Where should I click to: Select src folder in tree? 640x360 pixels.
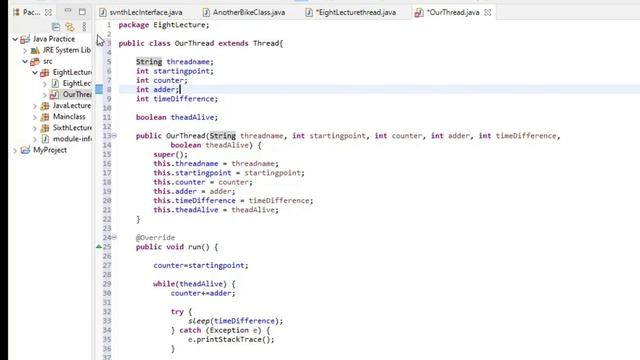click(47, 61)
